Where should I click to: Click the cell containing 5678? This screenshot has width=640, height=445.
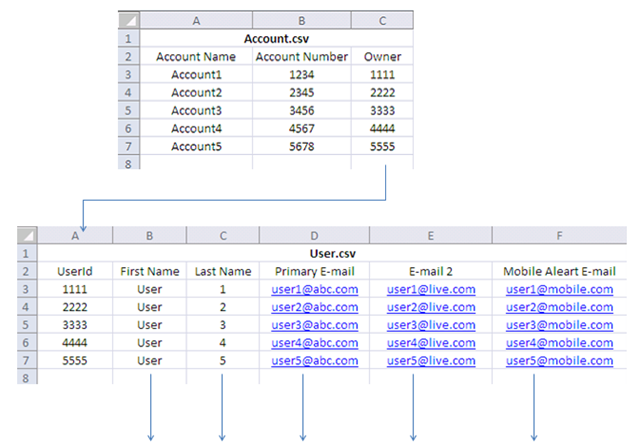point(302,146)
